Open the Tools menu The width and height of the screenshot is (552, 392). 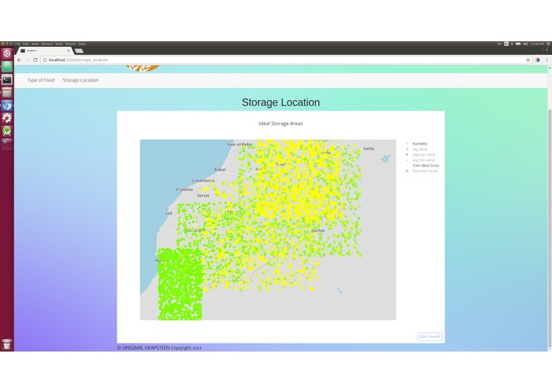(x=59, y=44)
